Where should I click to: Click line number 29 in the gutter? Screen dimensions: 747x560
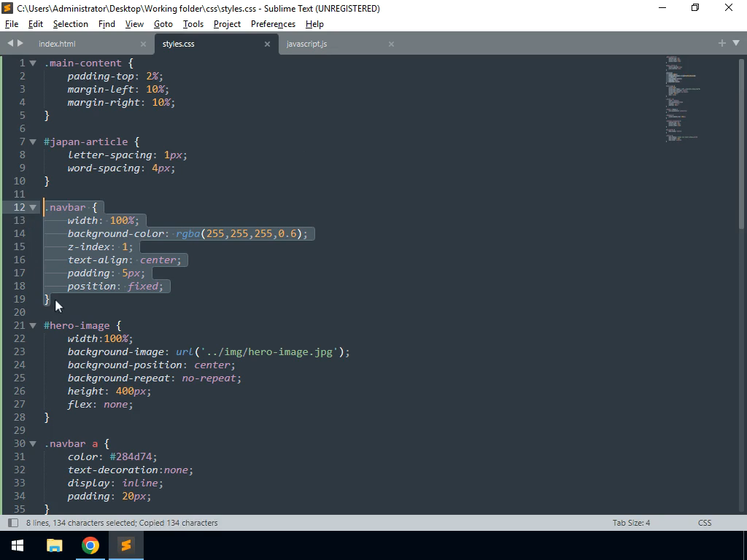pyautogui.click(x=20, y=430)
